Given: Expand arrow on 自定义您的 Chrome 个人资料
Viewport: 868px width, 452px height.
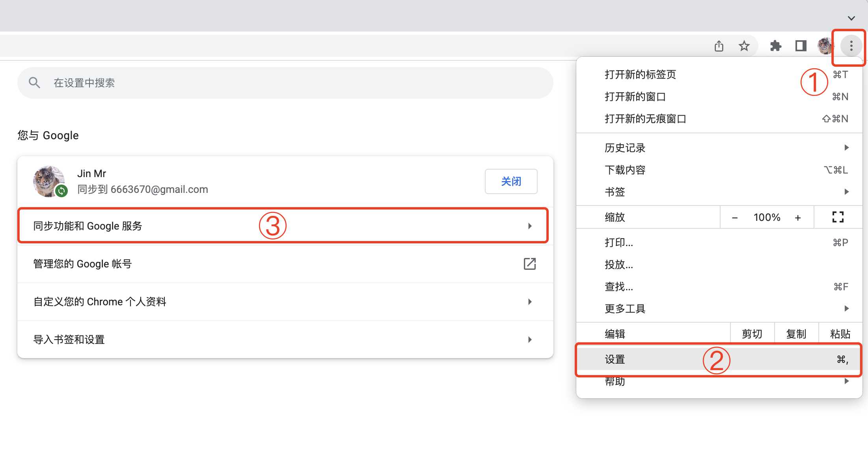Looking at the screenshot, I should click(530, 302).
